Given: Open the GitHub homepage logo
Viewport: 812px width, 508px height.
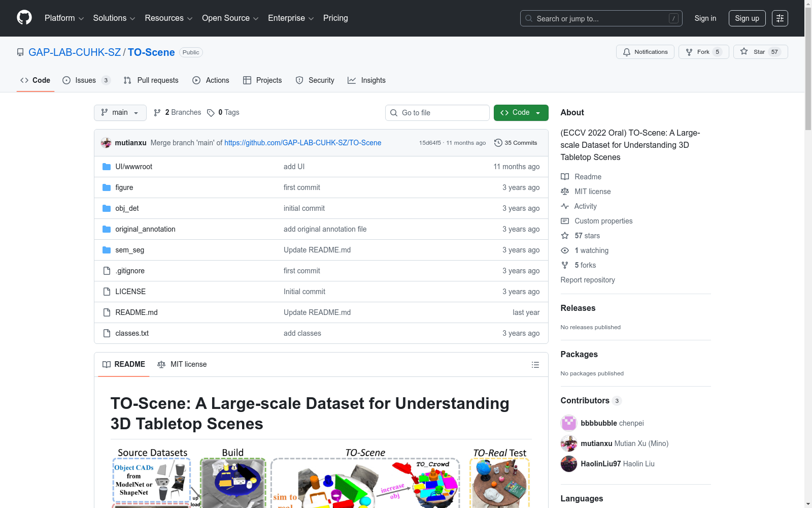Looking at the screenshot, I should click(x=24, y=18).
